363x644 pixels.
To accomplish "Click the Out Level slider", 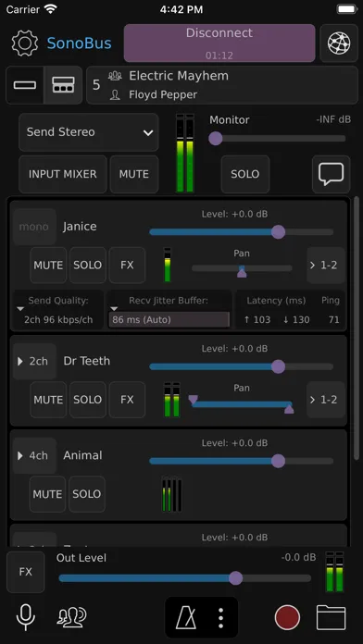I will pos(185,578).
